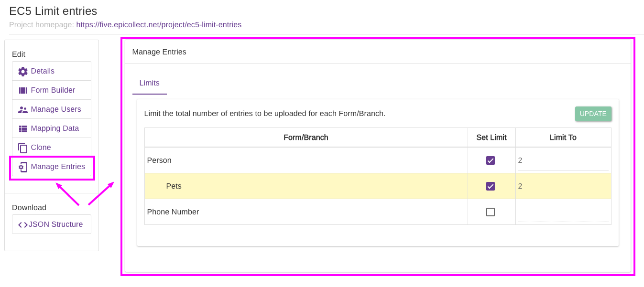Click the Phone Number Limit To field
This screenshot has width=644, height=287.
click(x=563, y=213)
